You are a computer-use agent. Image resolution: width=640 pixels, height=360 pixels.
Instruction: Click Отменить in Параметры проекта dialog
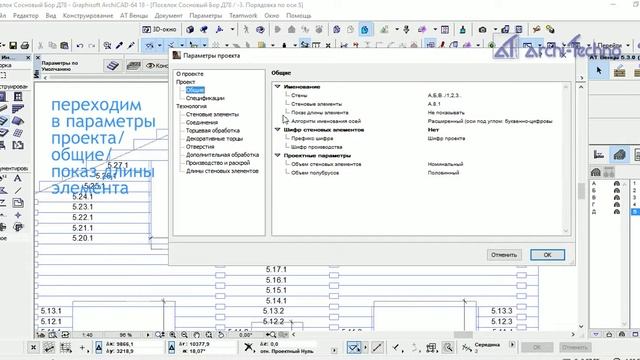(x=504, y=255)
